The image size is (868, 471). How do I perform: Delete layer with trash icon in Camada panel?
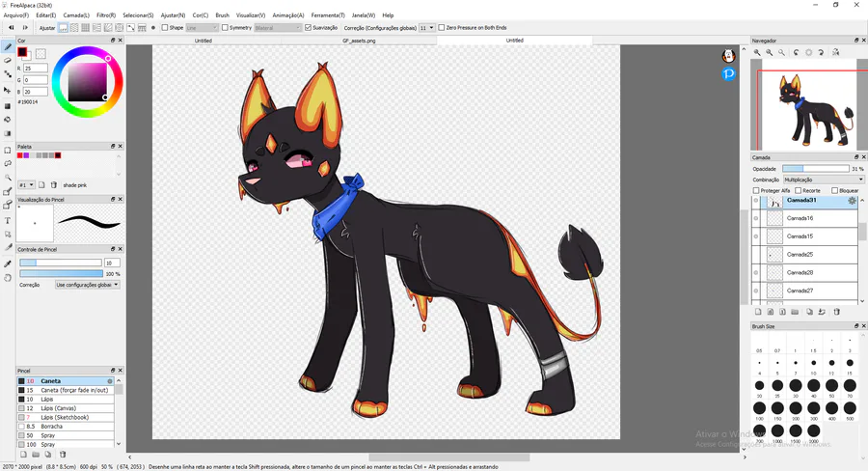click(836, 312)
